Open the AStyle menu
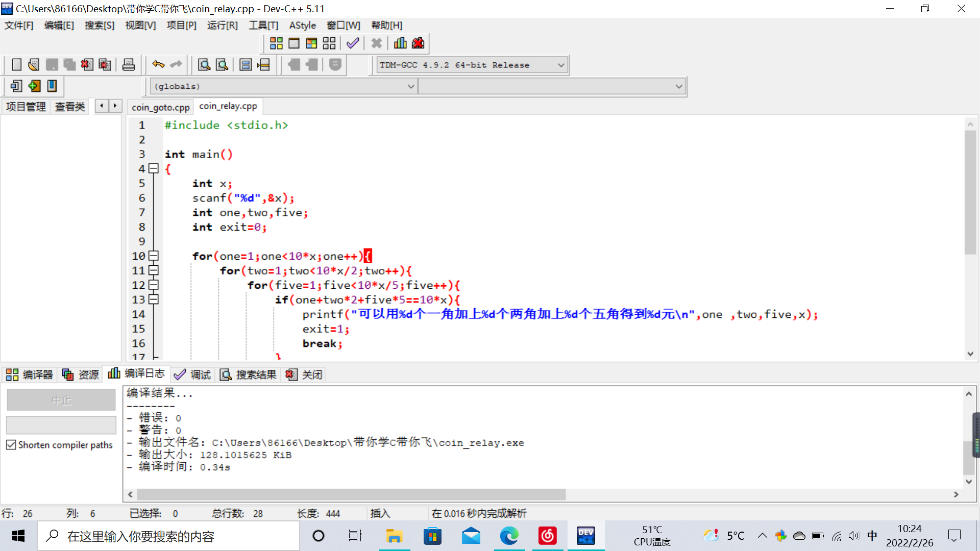 (x=303, y=26)
